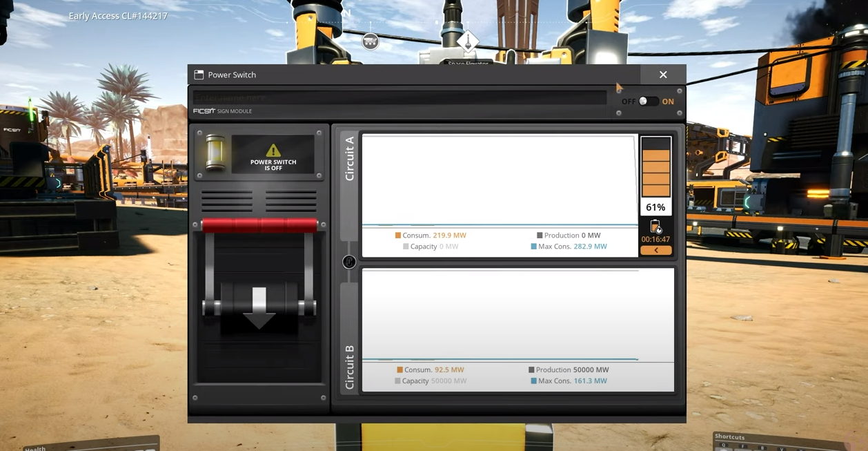868x451 pixels.
Task: Close the Power Switch window
Action: pos(663,75)
